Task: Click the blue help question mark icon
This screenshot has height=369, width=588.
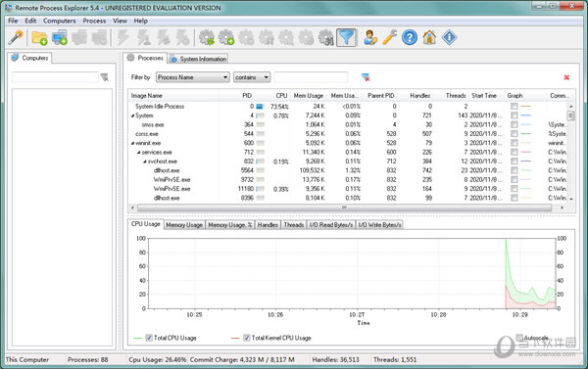Action: 410,38
